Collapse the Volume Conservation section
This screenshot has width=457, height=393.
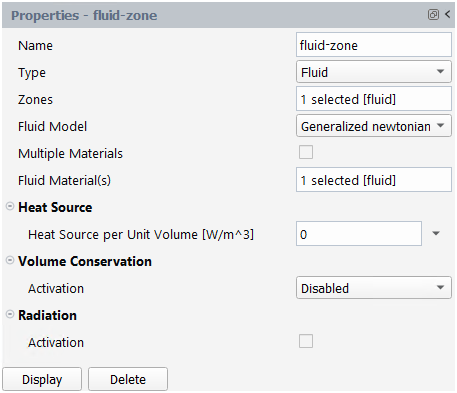[x=10, y=260]
